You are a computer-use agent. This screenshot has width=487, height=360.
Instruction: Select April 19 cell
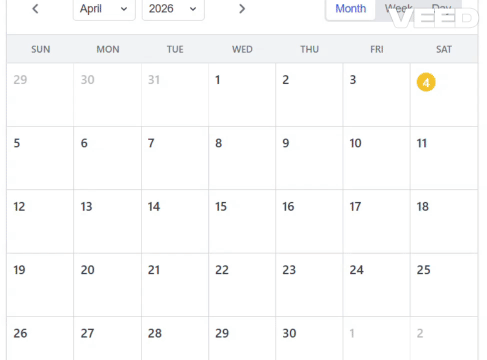click(40, 285)
